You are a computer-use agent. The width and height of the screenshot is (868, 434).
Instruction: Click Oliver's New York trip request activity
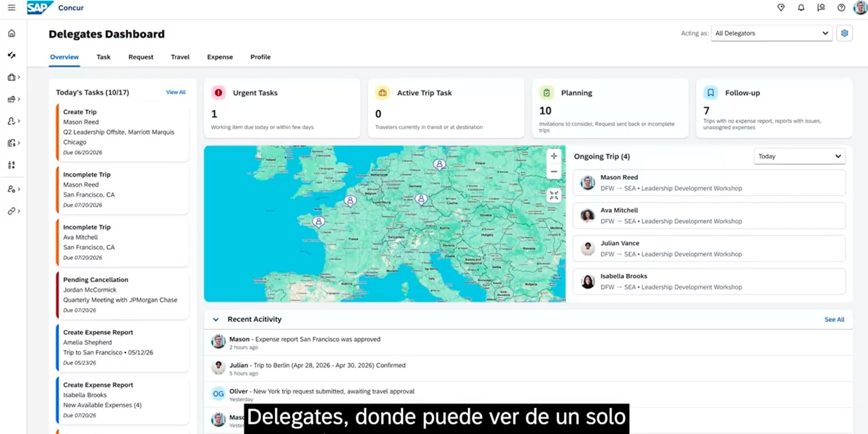tap(528, 394)
